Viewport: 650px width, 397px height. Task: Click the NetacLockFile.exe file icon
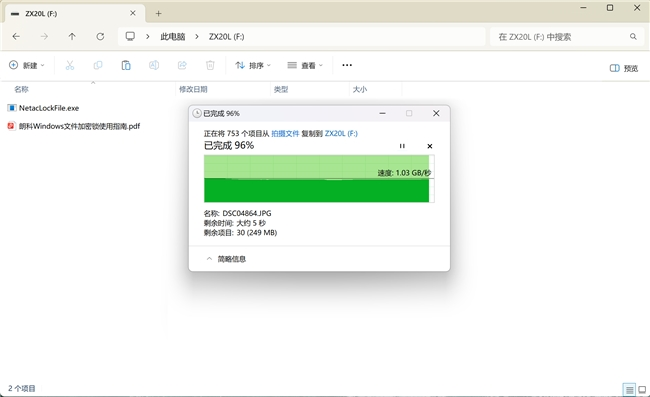pos(12,108)
